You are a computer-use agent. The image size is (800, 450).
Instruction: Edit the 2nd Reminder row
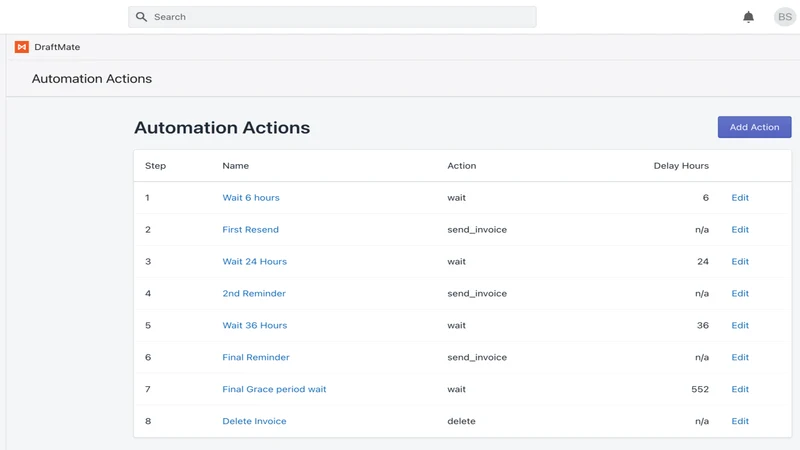click(x=740, y=293)
